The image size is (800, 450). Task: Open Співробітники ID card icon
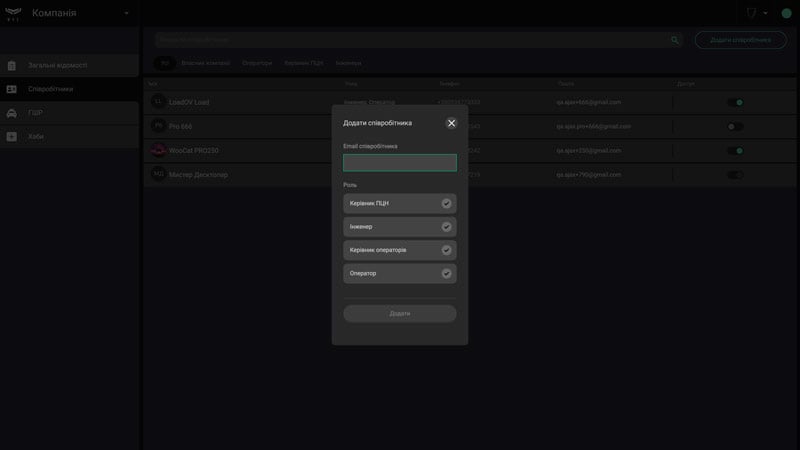(x=12, y=89)
